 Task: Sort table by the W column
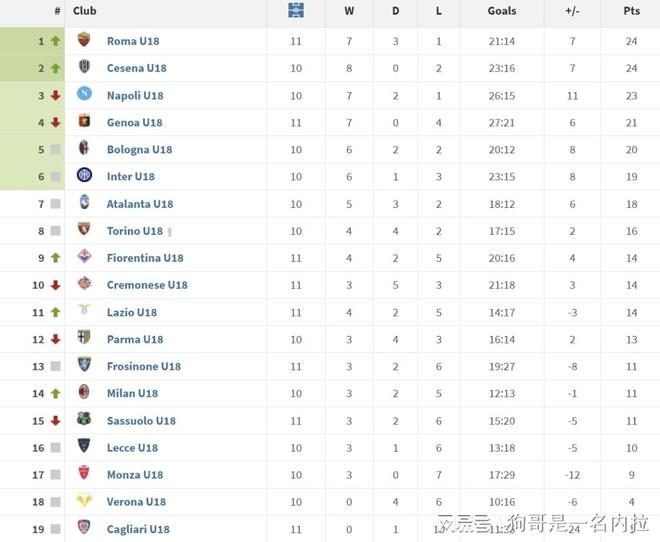click(349, 11)
